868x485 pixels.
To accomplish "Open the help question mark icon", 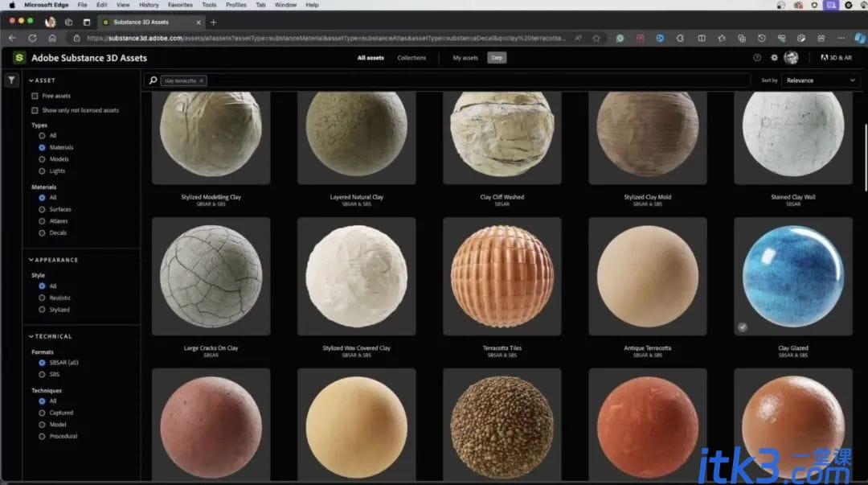I will point(757,58).
